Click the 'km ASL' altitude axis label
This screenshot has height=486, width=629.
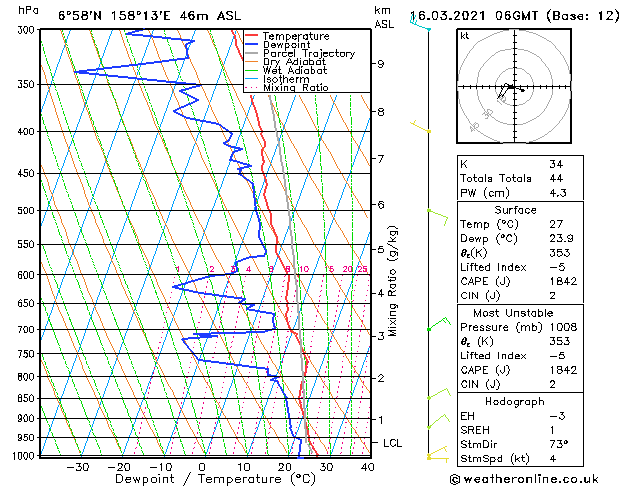[384, 17]
